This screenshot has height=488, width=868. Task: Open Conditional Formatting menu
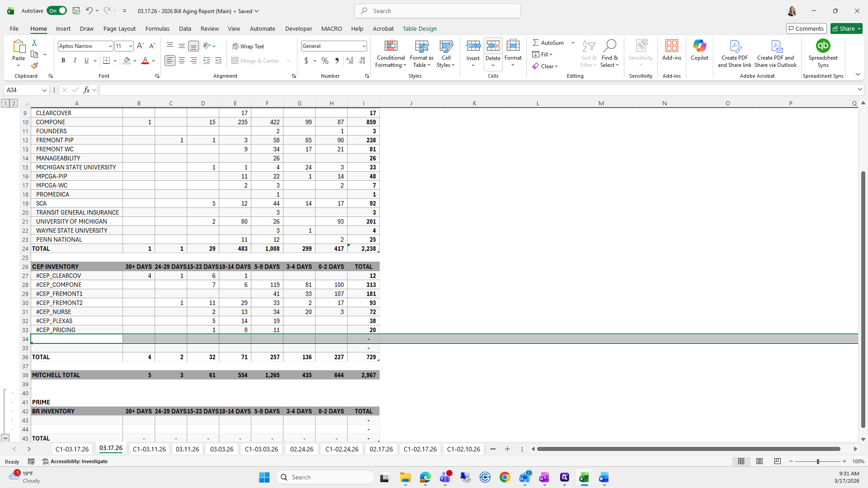391,54
